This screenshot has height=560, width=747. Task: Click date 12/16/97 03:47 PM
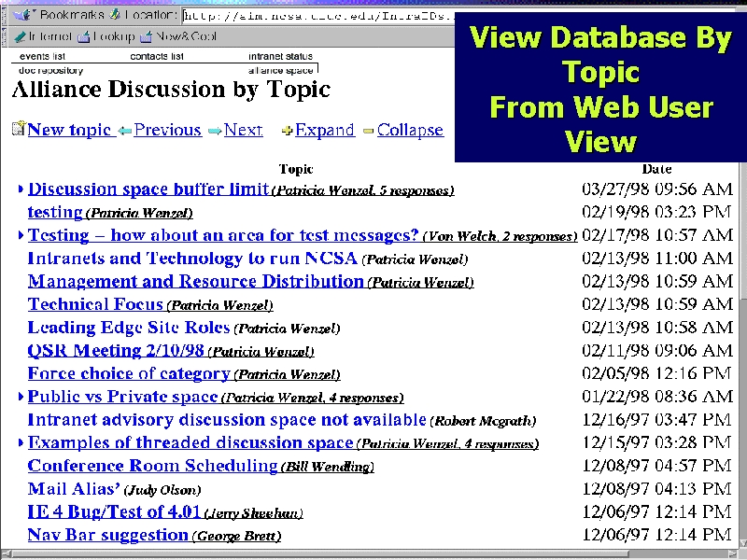click(657, 419)
